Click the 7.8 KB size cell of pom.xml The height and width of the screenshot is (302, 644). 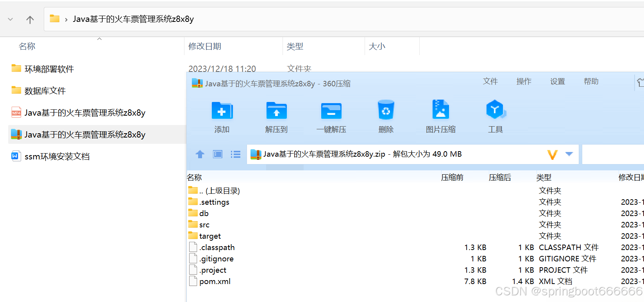tap(475, 281)
